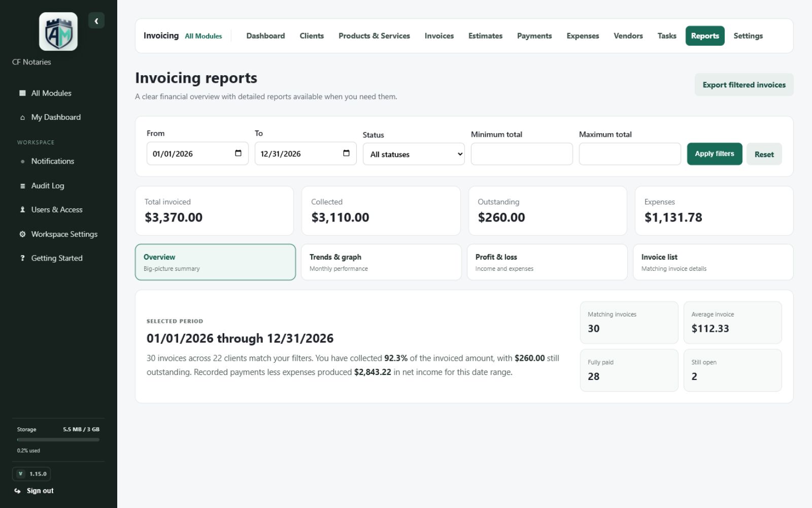Click the Expenses $1,131.78 card
812x508 pixels.
point(714,211)
